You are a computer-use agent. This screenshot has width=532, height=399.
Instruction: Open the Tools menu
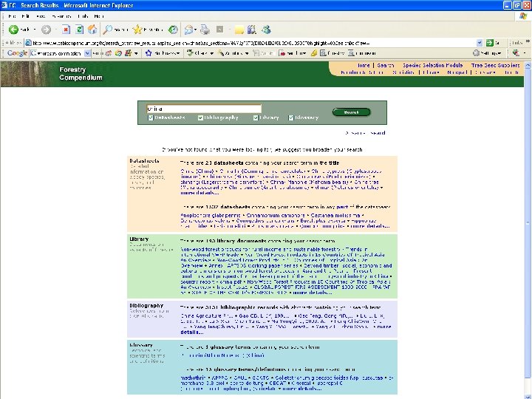click(83, 16)
